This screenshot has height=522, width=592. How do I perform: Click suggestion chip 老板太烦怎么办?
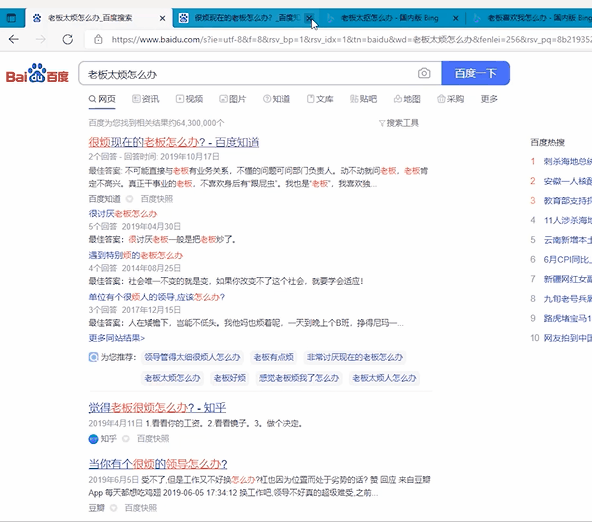(x=173, y=378)
